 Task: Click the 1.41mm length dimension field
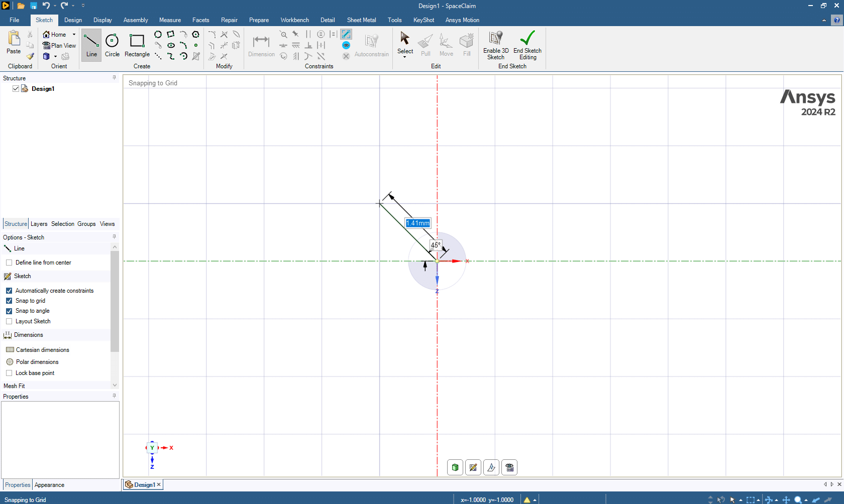(417, 223)
